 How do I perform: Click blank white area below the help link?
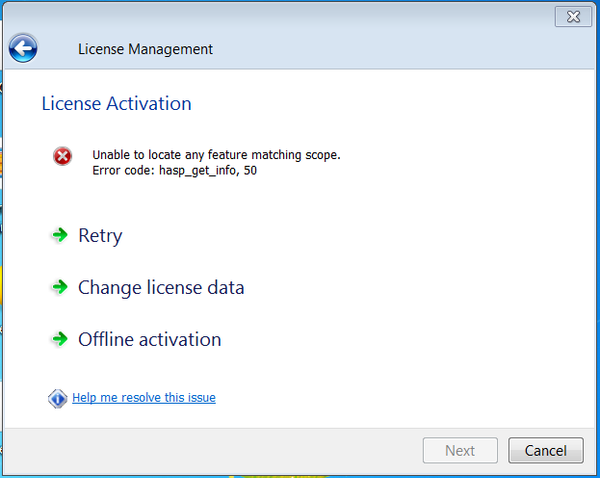click(x=300, y=420)
